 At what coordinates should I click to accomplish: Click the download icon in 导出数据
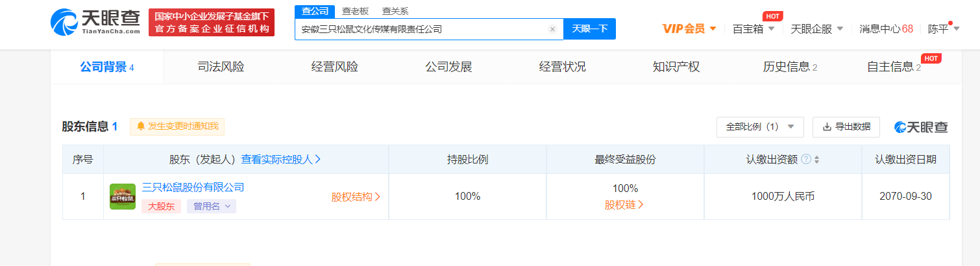(x=827, y=127)
